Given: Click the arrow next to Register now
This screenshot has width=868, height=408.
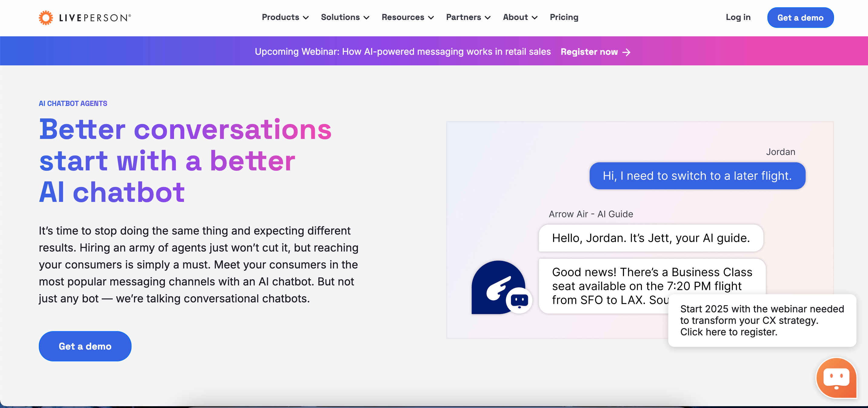Looking at the screenshot, I should tap(626, 52).
